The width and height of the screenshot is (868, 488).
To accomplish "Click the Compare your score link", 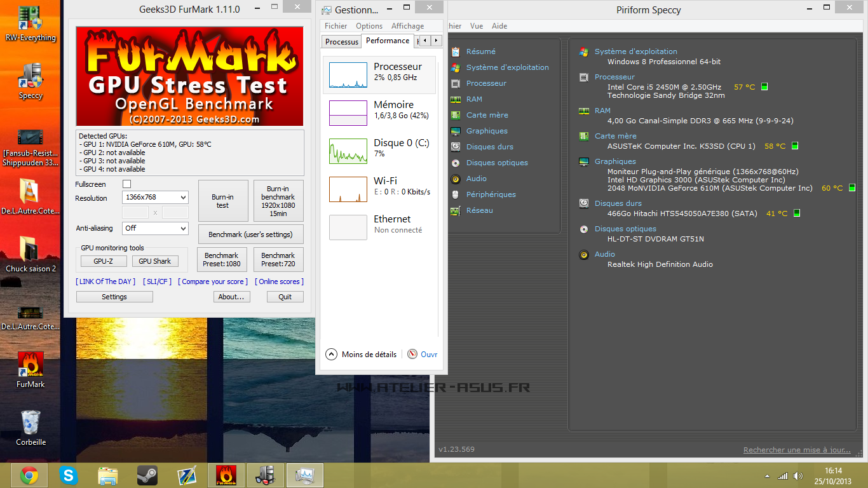I will pyautogui.click(x=212, y=281).
